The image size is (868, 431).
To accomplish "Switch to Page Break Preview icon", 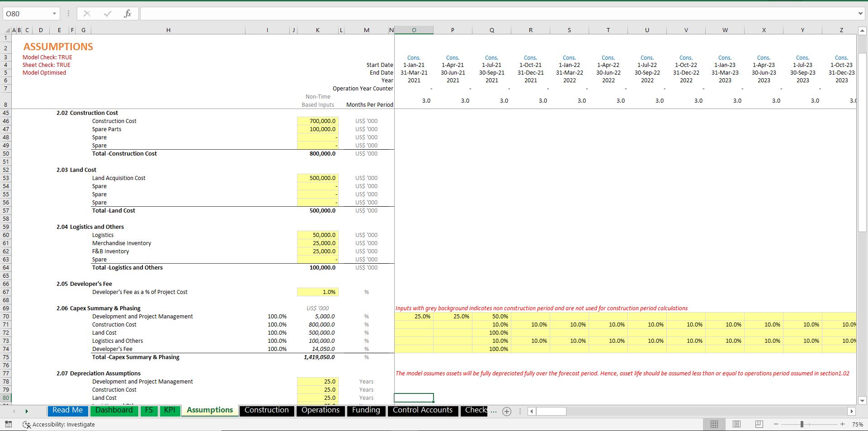I will coord(759,424).
